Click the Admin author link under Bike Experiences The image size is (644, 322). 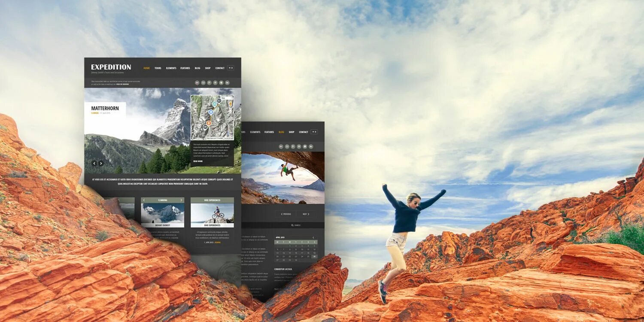pyautogui.click(x=218, y=243)
